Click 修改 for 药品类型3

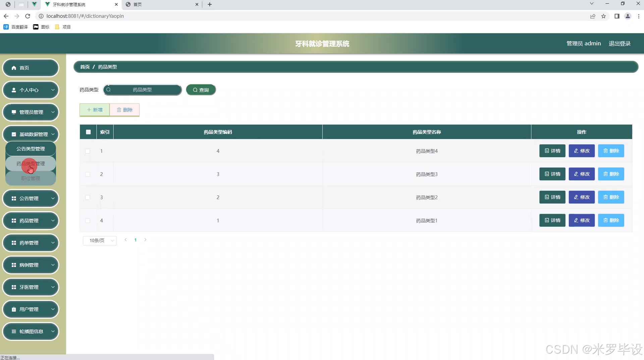[582, 174]
